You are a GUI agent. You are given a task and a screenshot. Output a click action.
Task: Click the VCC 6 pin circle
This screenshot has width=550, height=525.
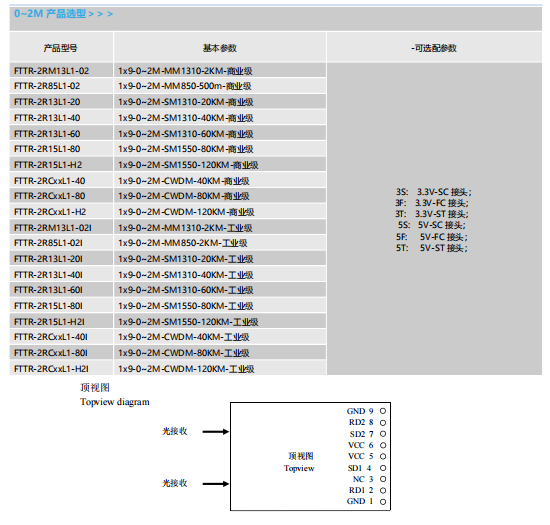[x=383, y=445]
